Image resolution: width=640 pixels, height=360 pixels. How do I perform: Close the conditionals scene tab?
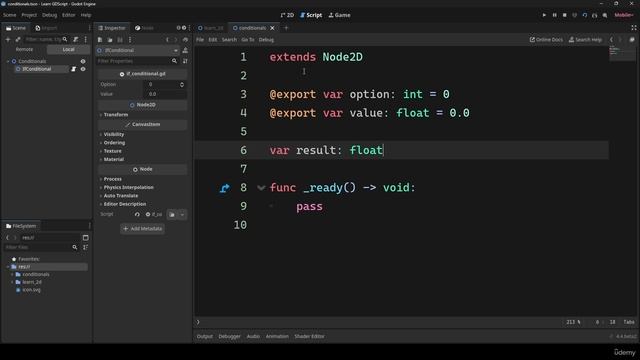coord(272,28)
